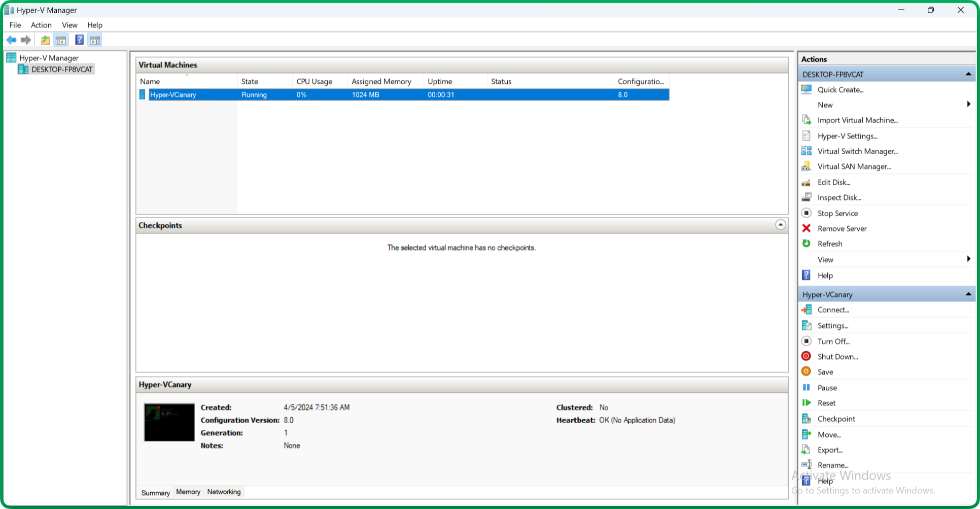This screenshot has width=980, height=509.
Task: Click the Back arrow toolbar icon
Action: click(x=11, y=40)
